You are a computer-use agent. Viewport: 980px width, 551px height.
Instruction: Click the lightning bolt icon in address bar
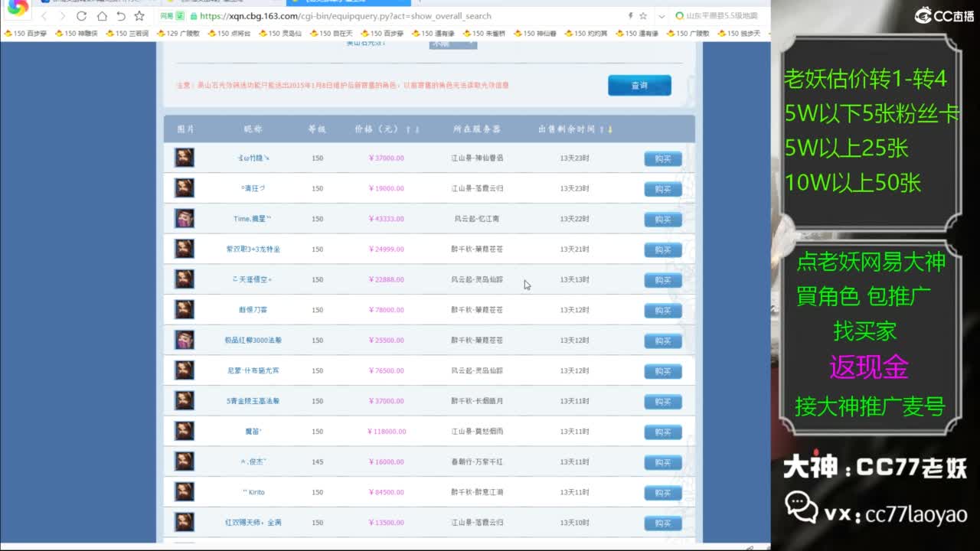point(630,16)
